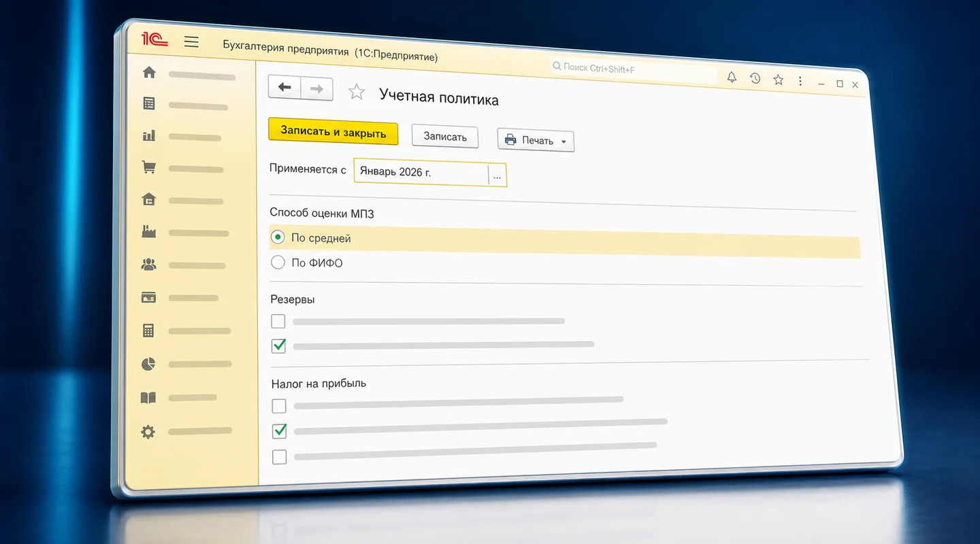
Task: Tick the first Налог на прибыль checkbox
Action: [x=279, y=406]
